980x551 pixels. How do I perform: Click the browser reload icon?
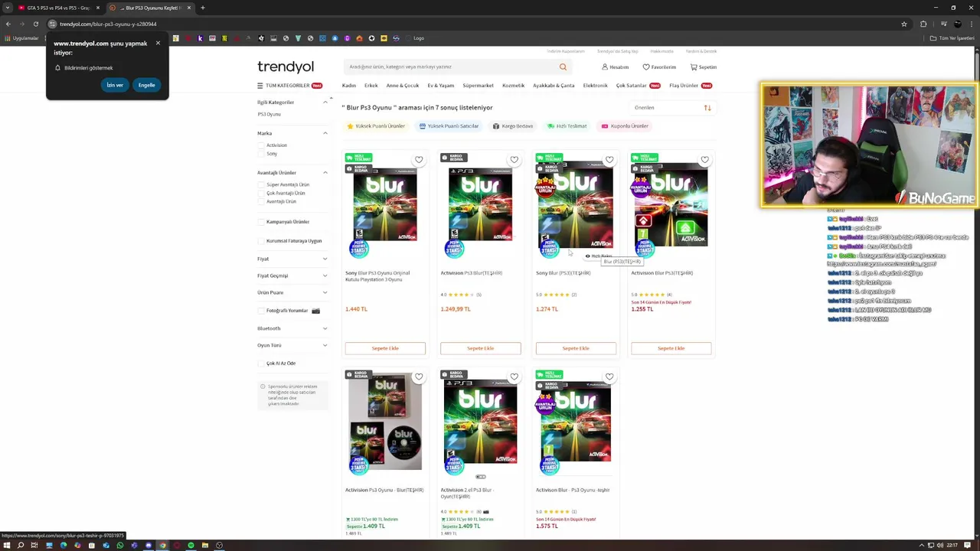tap(35, 24)
